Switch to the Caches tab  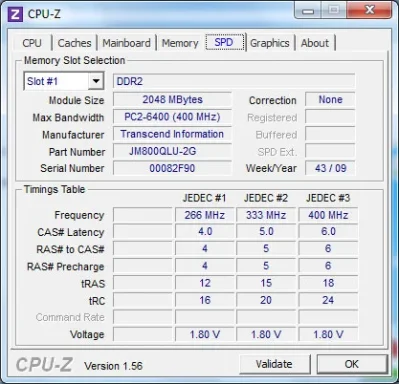click(x=74, y=43)
